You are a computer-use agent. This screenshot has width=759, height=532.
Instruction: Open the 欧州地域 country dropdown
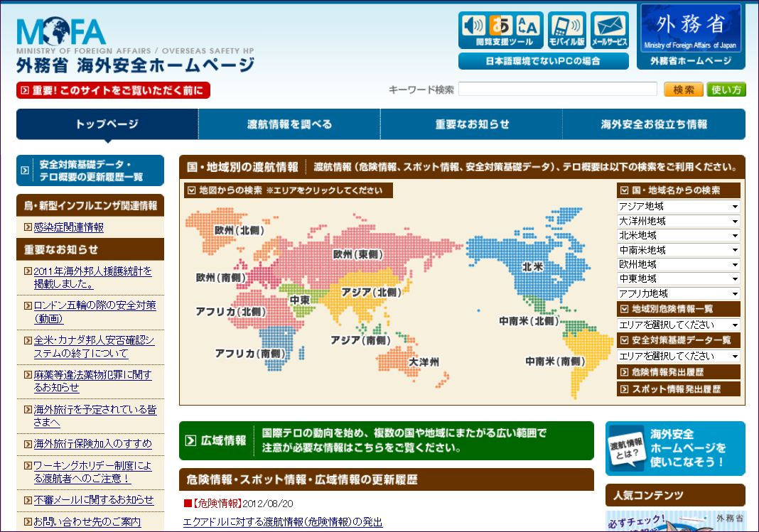[678, 264]
